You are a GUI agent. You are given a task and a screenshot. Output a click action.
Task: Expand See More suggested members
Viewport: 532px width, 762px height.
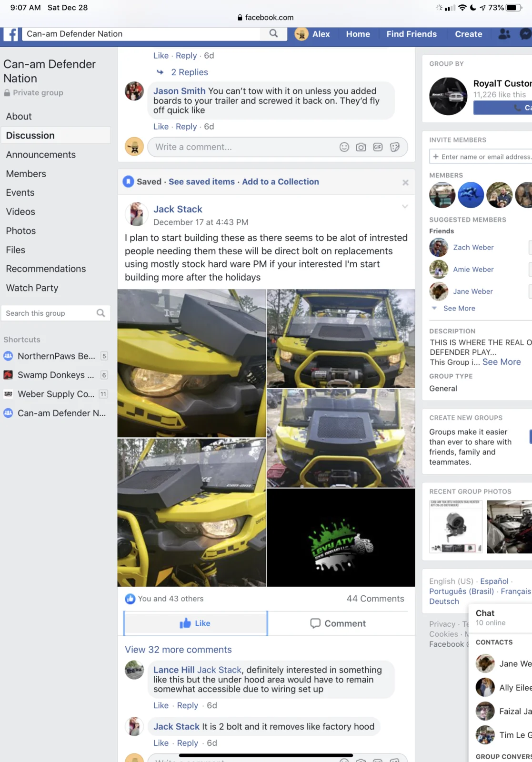pyautogui.click(x=459, y=309)
